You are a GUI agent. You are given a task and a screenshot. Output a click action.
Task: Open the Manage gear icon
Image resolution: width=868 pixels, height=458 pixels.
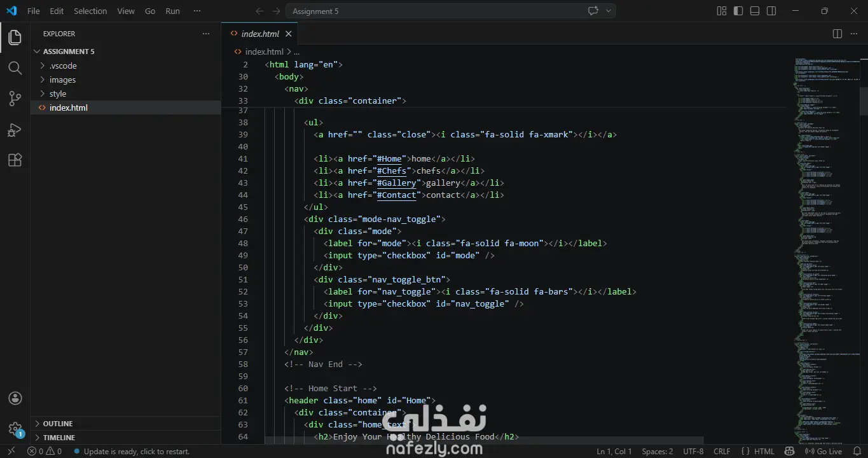[15, 429]
